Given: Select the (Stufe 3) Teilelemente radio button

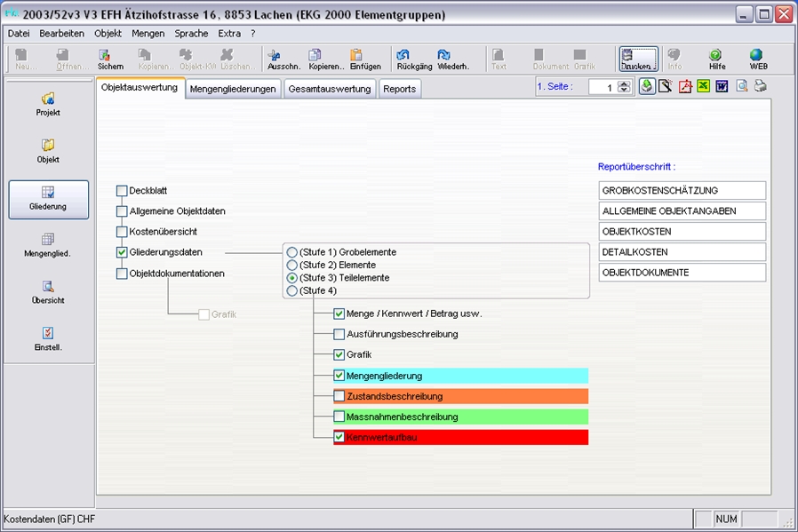Looking at the screenshot, I should pyautogui.click(x=292, y=278).
